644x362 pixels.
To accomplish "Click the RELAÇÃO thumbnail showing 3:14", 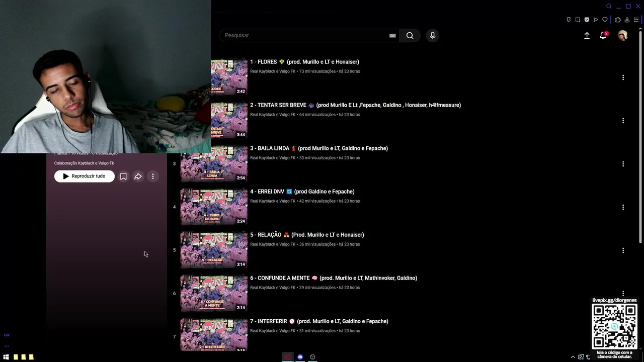I will pyautogui.click(x=214, y=250).
